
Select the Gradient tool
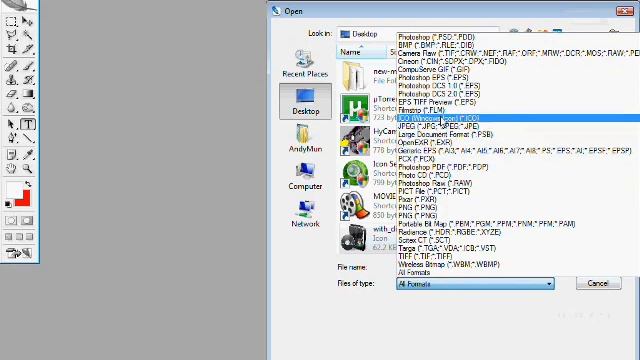click(x=27, y=94)
